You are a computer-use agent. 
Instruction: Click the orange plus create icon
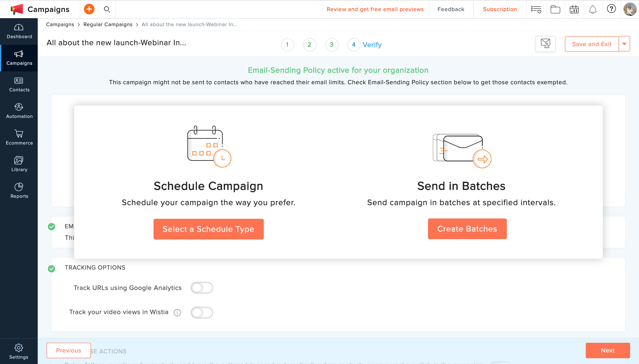tap(89, 9)
